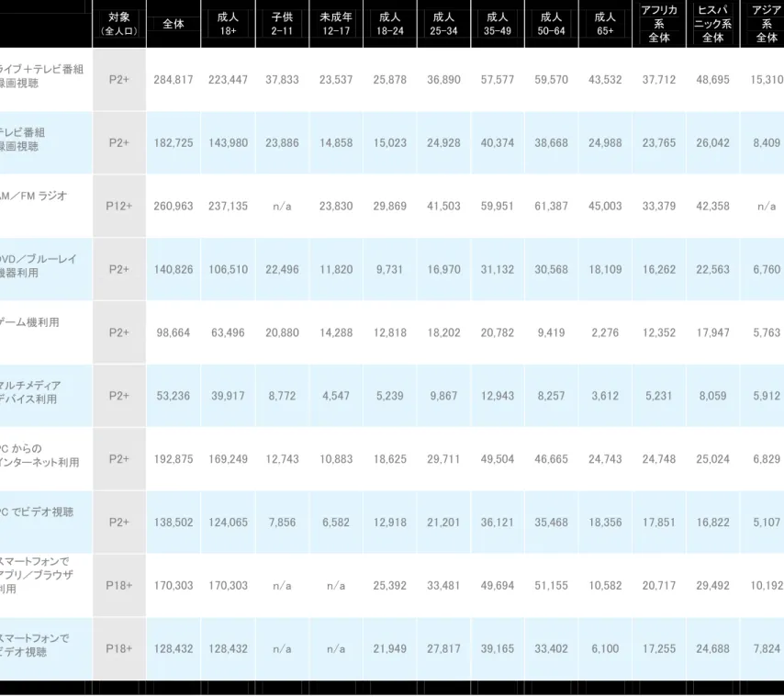Click the 成人 65+ column header
The height and width of the screenshot is (697, 784).
click(x=605, y=24)
